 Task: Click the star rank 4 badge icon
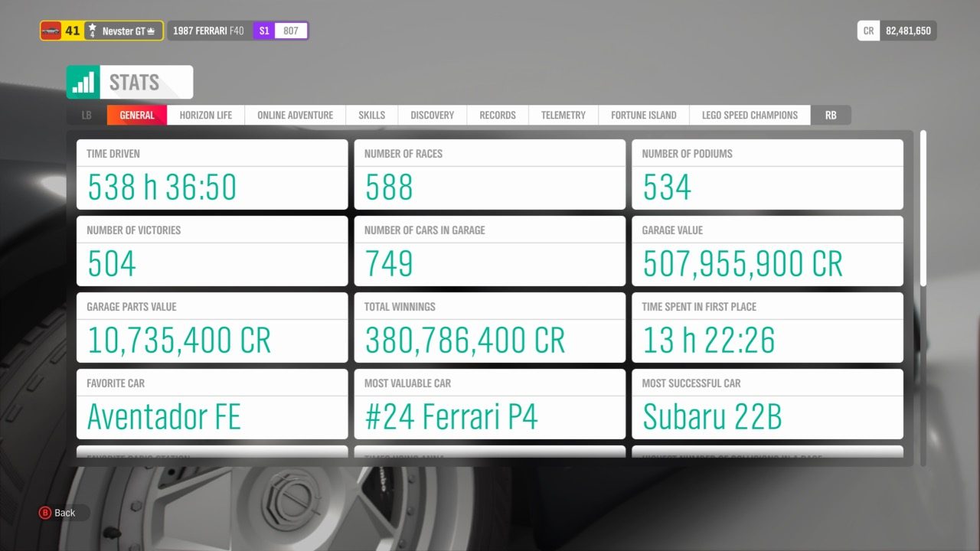pos(92,31)
